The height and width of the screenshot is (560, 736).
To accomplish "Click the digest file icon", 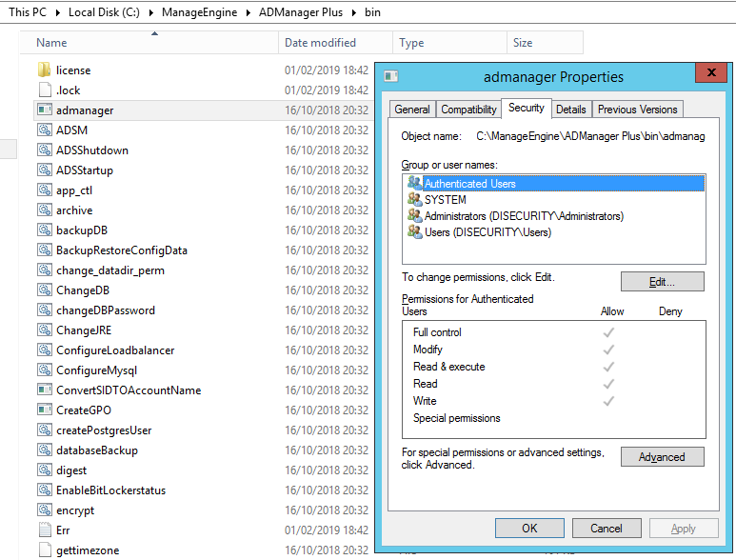I will 45,470.
